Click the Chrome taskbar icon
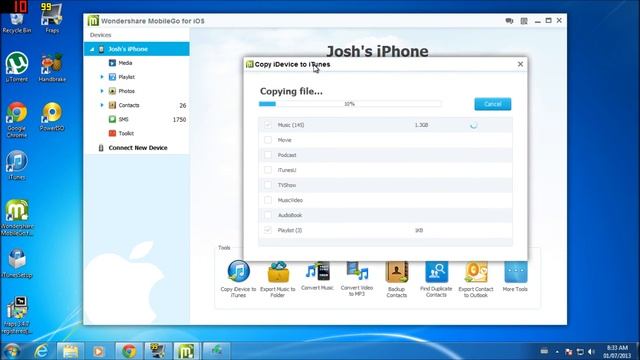Viewport: 640px width, 360px height. [129, 351]
